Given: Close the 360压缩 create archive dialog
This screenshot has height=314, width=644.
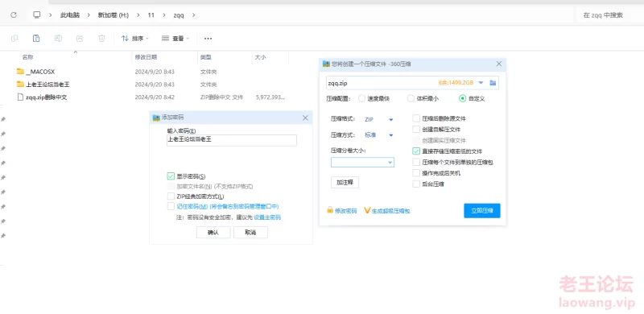Looking at the screenshot, I should click(x=499, y=64).
